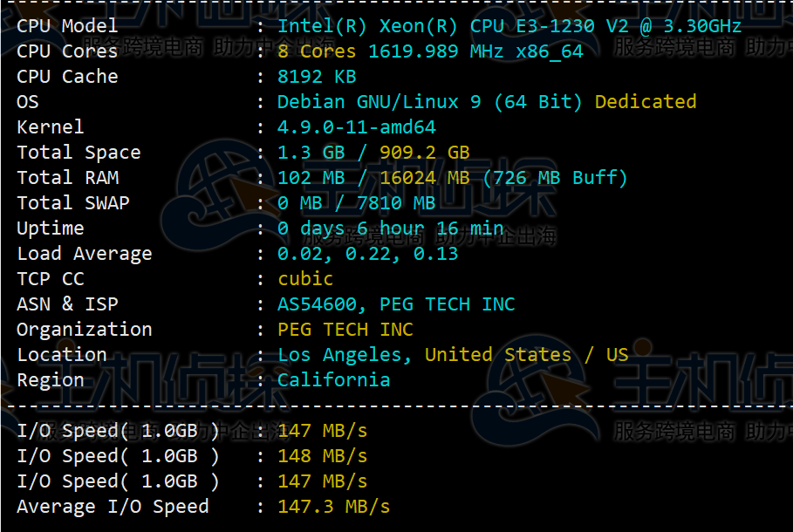This screenshot has height=532, width=793.
Task: Click the yellow Dedicated label
Action: 646,102
